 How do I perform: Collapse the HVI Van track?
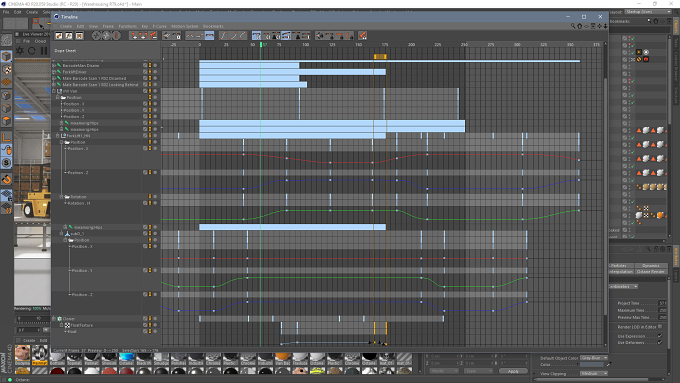coord(54,91)
